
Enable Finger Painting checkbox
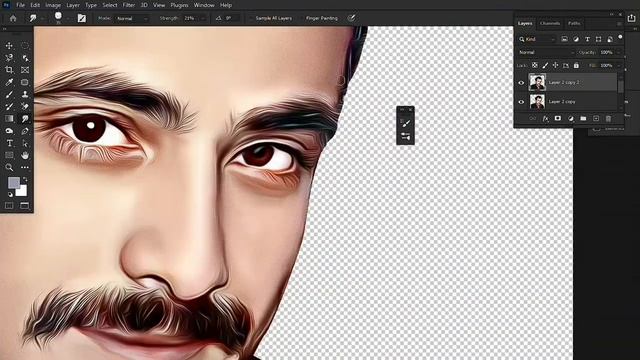(x=301, y=18)
